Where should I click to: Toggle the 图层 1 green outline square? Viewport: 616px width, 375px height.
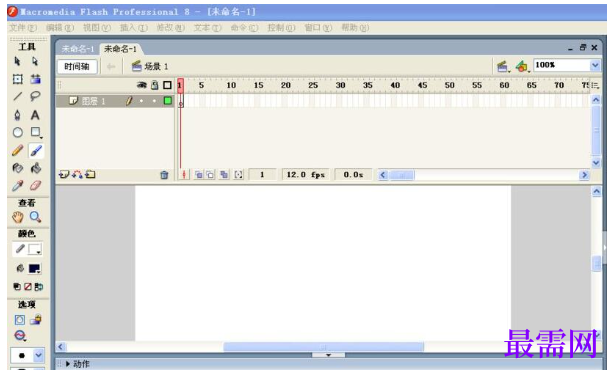(x=168, y=101)
